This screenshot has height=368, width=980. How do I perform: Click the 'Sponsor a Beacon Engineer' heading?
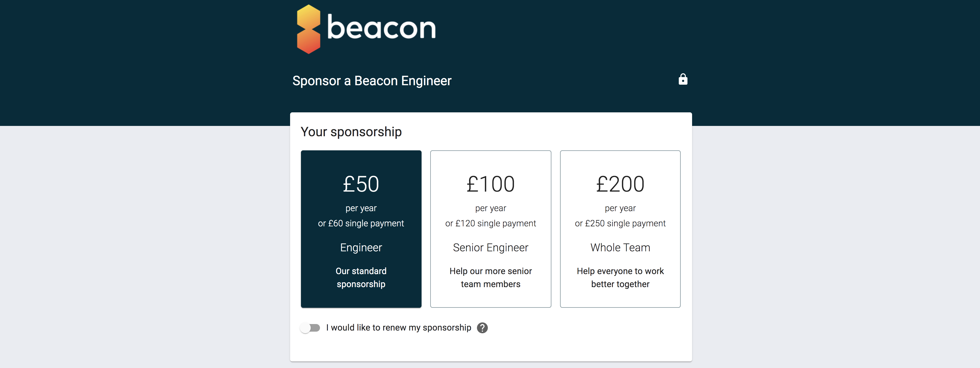(x=372, y=81)
